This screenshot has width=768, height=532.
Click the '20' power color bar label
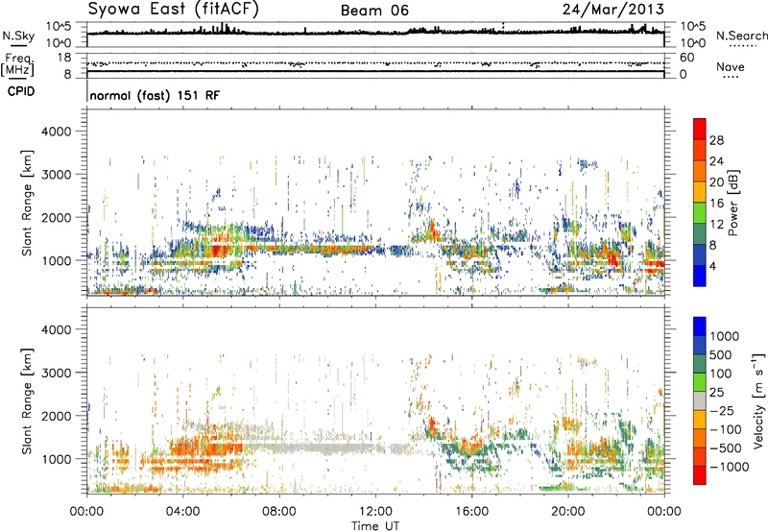(x=716, y=182)
